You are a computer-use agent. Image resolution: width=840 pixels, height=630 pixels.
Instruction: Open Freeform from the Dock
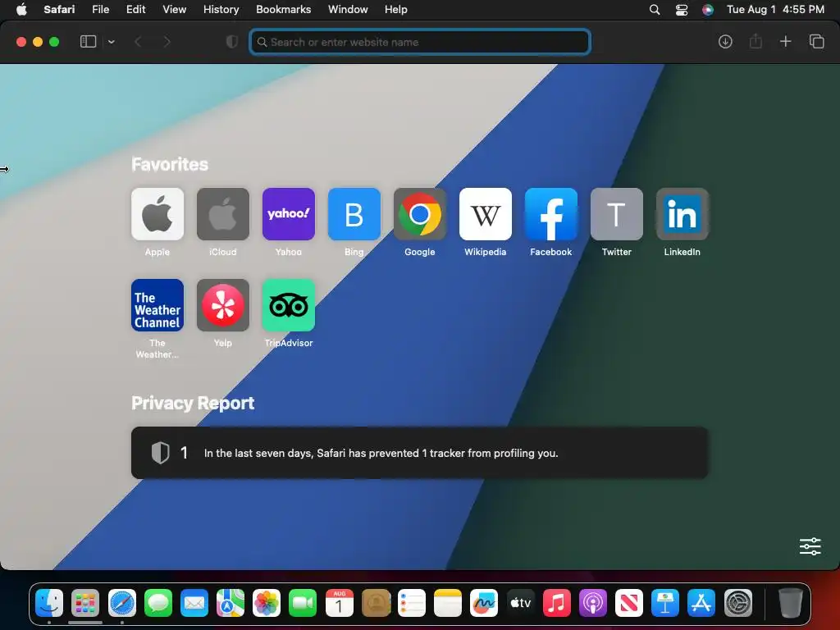pyautogui.click(x=484, y=603)
